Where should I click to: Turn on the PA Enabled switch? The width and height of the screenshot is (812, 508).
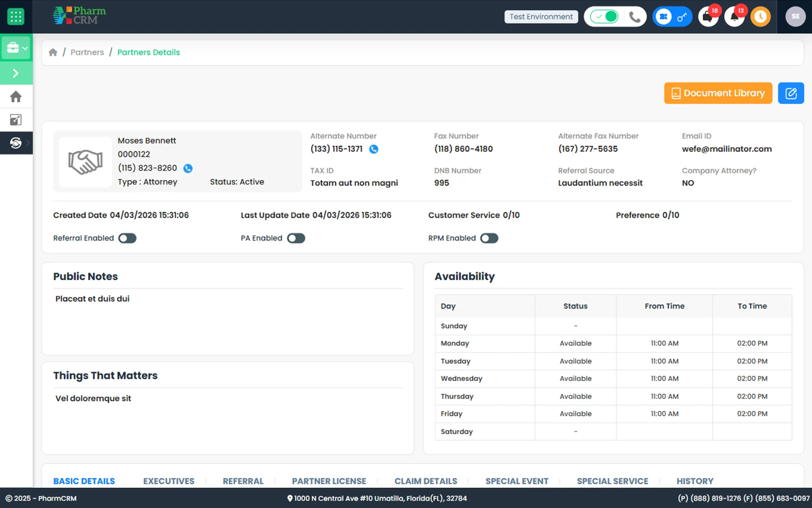pyautogui.click(x=296, y=238)
